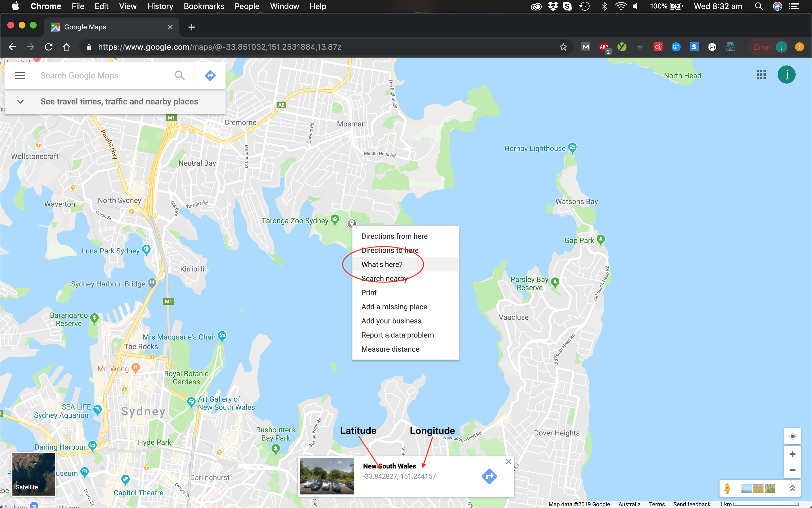Choose 'Add your business'
This screenshot has height=508, width=812.
(x=405, y=321)
